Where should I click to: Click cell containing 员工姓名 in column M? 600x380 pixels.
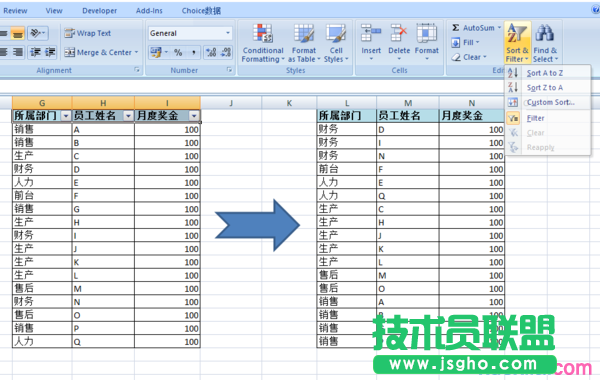click(x=408, y=116)
